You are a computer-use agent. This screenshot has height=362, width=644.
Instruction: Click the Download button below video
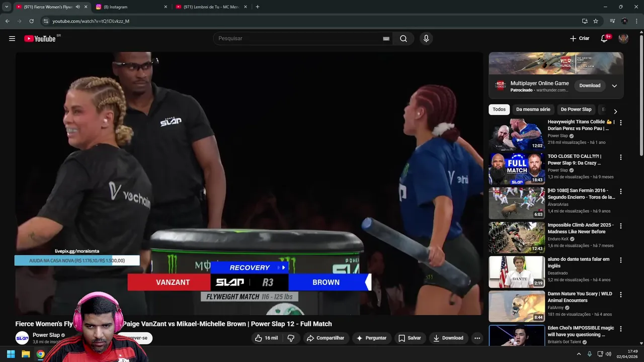click(448, 338)
